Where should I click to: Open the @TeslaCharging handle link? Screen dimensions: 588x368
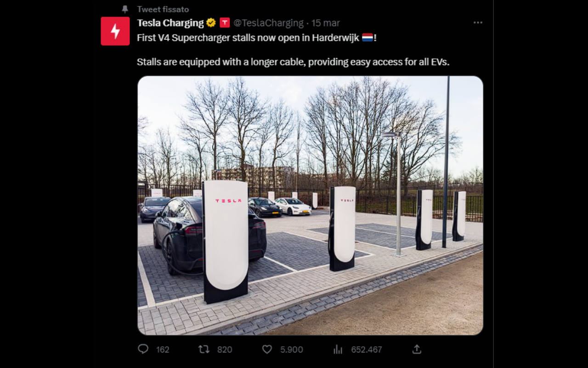pos(268,23)
